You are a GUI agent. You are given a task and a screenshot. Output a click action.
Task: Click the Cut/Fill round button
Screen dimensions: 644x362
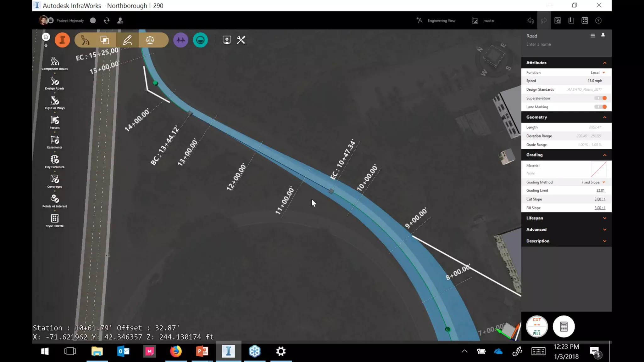pos(537,326)
